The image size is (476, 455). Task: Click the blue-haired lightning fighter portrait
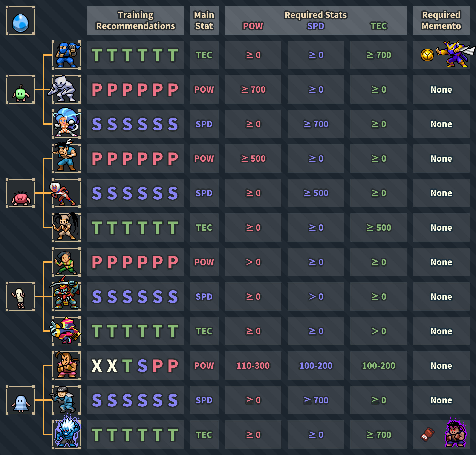coord(66,123)
